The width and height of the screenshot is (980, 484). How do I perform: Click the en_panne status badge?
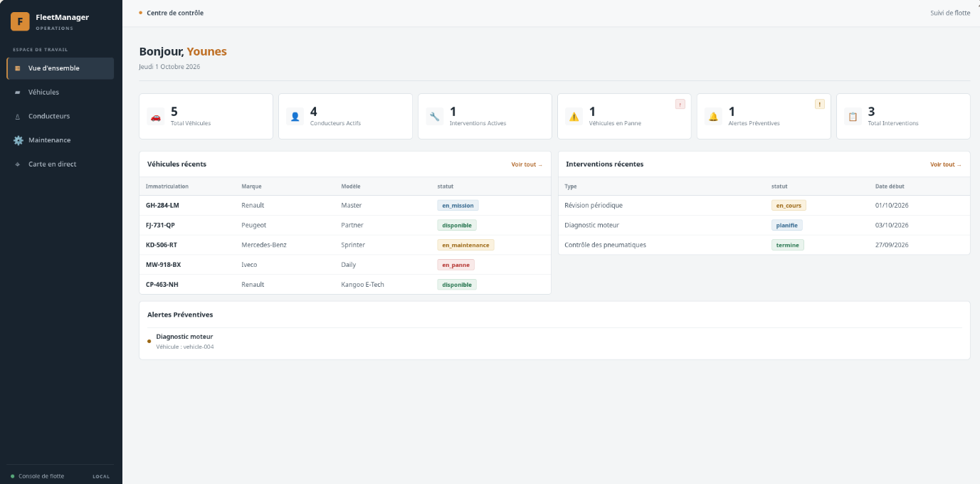pos(455,265)
